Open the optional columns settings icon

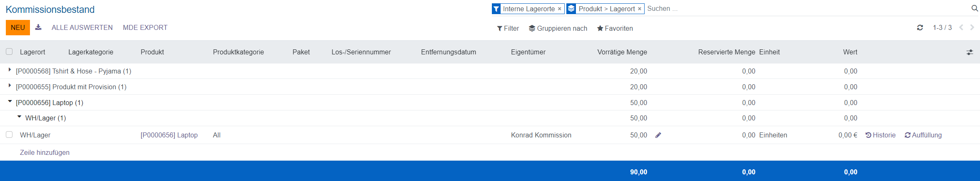tap(970, 52)
